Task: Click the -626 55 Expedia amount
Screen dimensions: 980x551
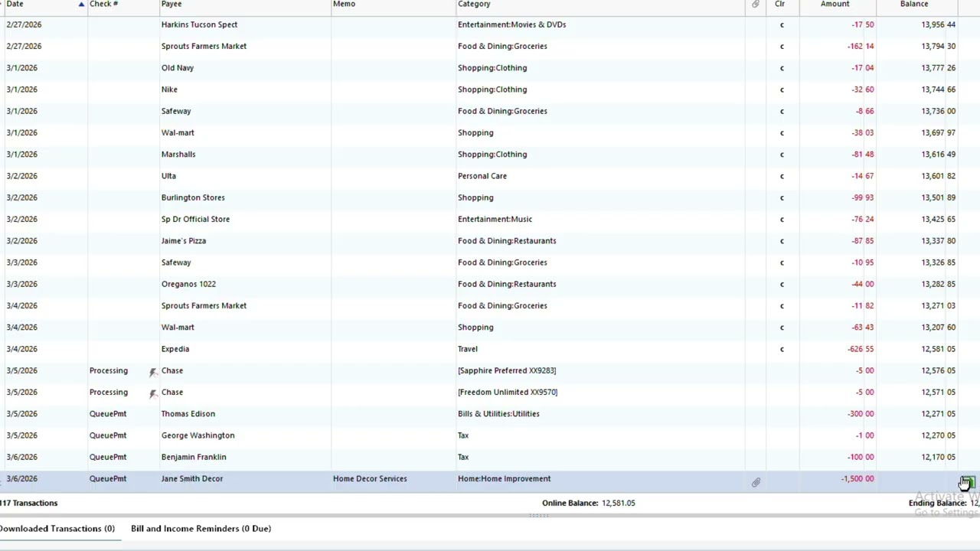Action: coord(861,349)
